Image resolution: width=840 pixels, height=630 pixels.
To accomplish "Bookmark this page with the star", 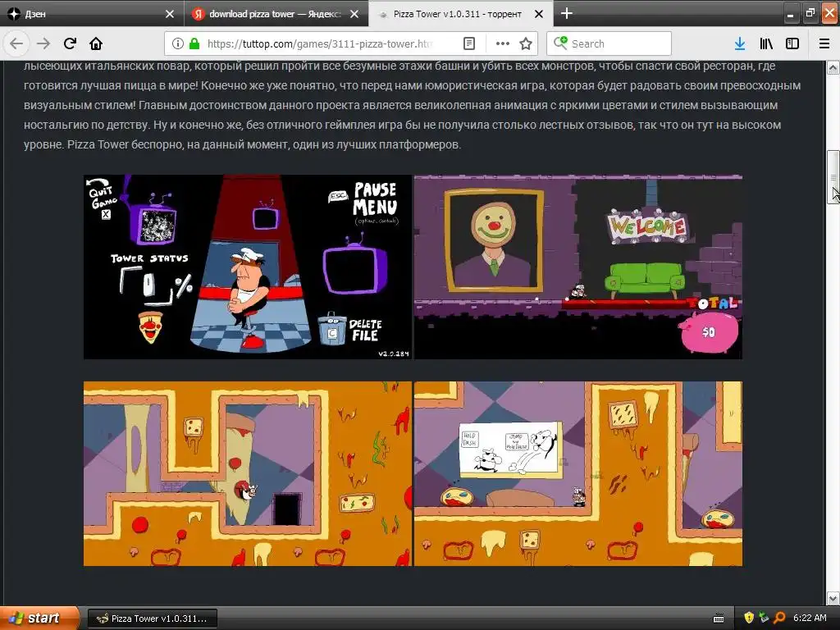I will point(526,43).
